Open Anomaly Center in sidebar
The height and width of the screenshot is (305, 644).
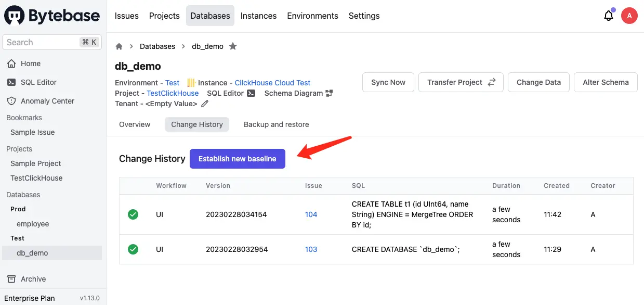(x=47, y=101)
